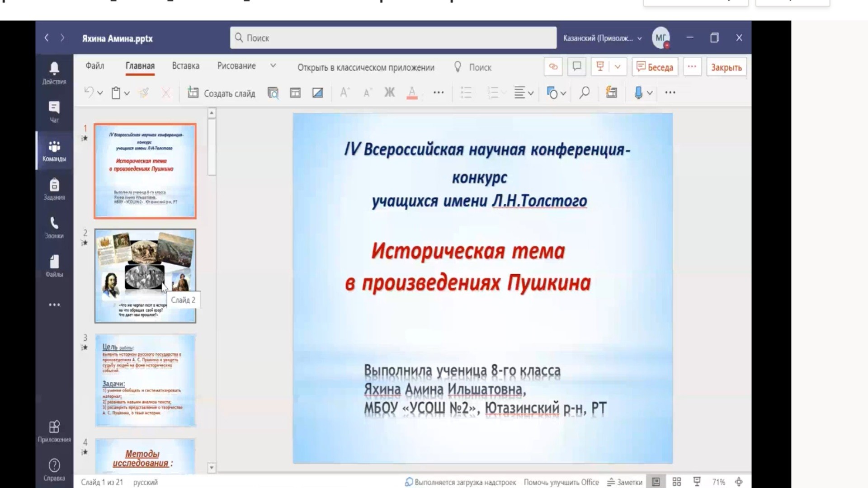
Task: Switch to slide sorter grid view
Action: pyautogui.click(x=677, y=482)
